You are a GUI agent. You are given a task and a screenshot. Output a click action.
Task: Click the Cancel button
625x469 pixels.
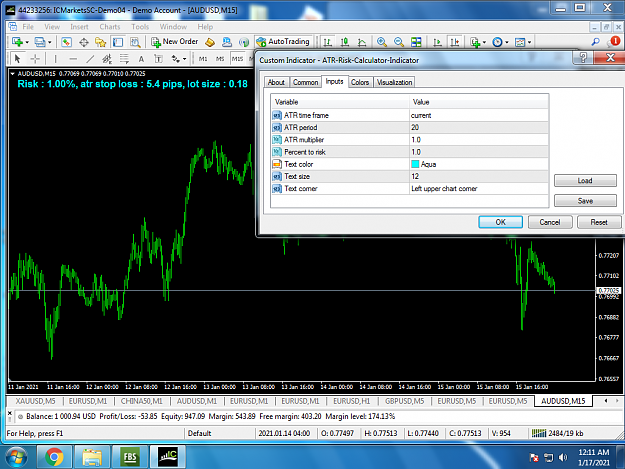(550, 222)
